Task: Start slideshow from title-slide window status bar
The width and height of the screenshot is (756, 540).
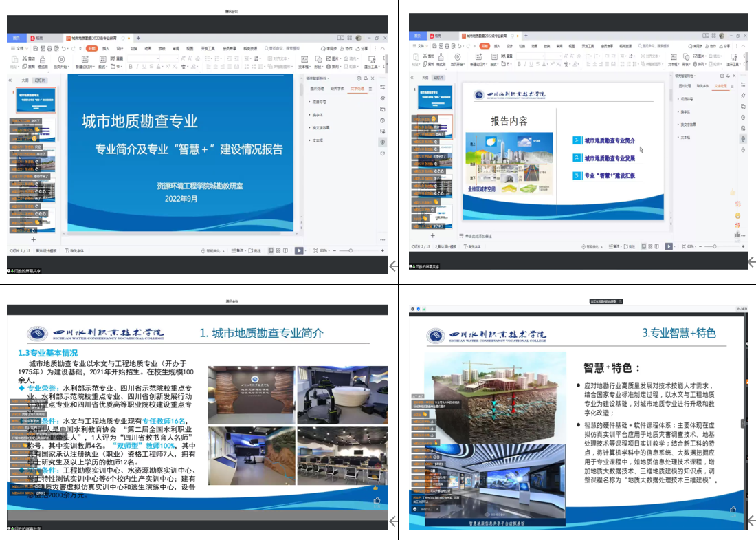Action: [x=299, y=251]
